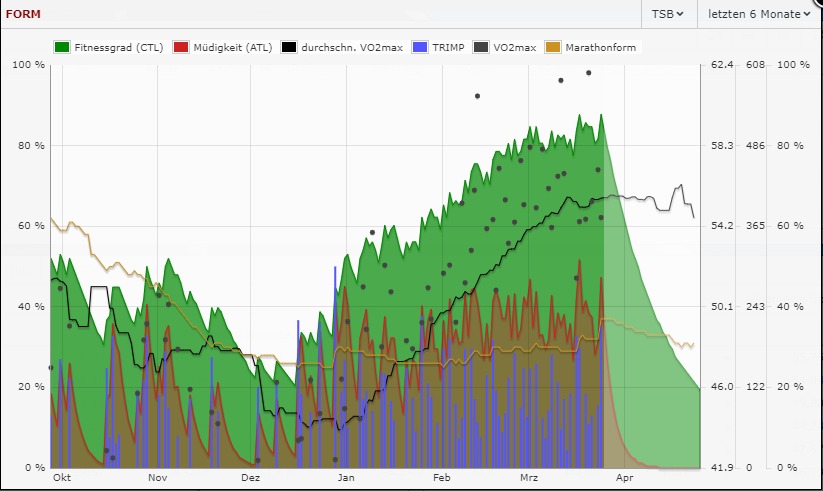823x491 pixels.
Task: Hide the Müdigkeit (ATL) series via its label
Action: click(x=231, y=47)
